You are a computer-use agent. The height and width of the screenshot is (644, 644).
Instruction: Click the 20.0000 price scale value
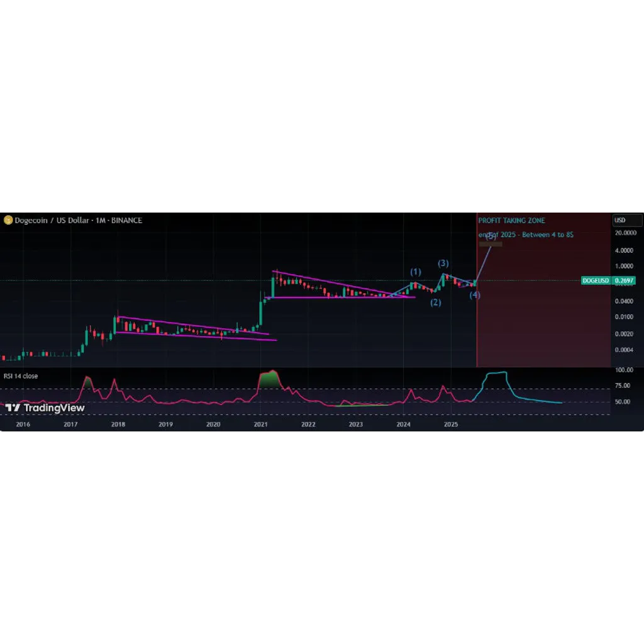tap(626, 233)
